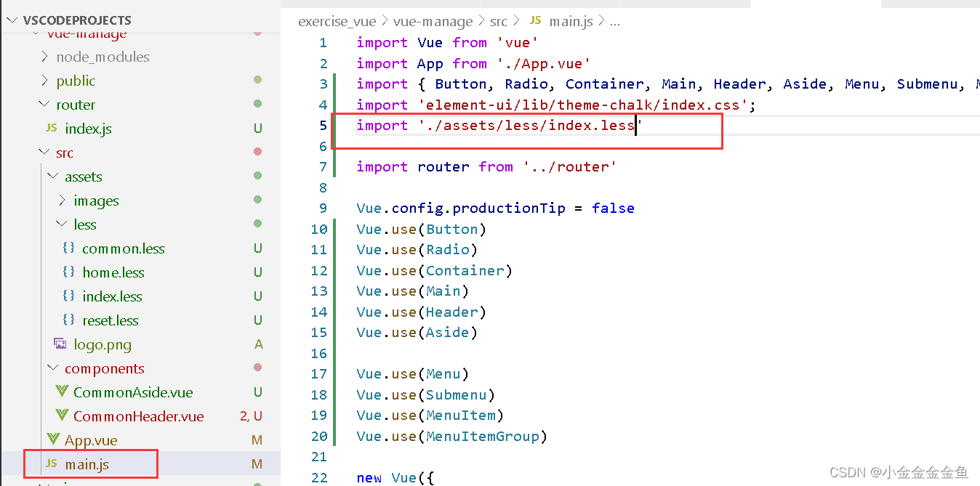Open common.less file
This screenshot has width=980, height=486.
click(124, 248)
